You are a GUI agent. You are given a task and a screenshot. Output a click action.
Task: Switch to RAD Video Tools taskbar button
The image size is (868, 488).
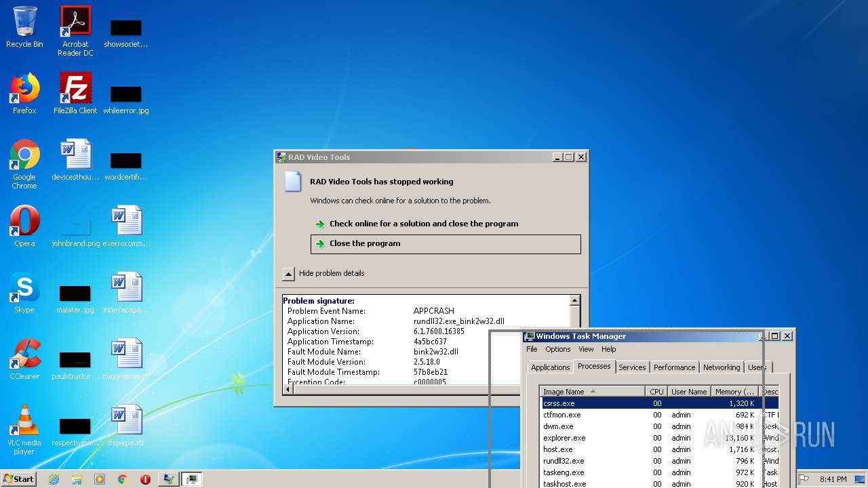168,479
